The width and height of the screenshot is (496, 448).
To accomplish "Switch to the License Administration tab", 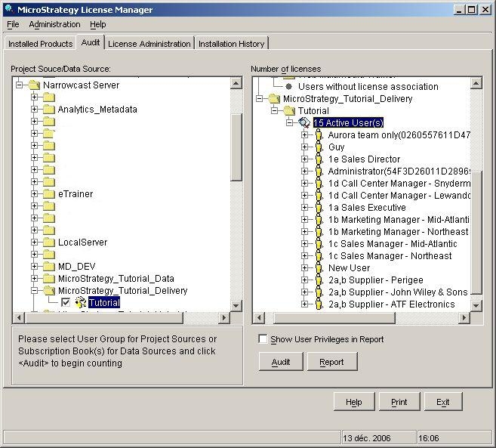I will [x=149, y=44].
